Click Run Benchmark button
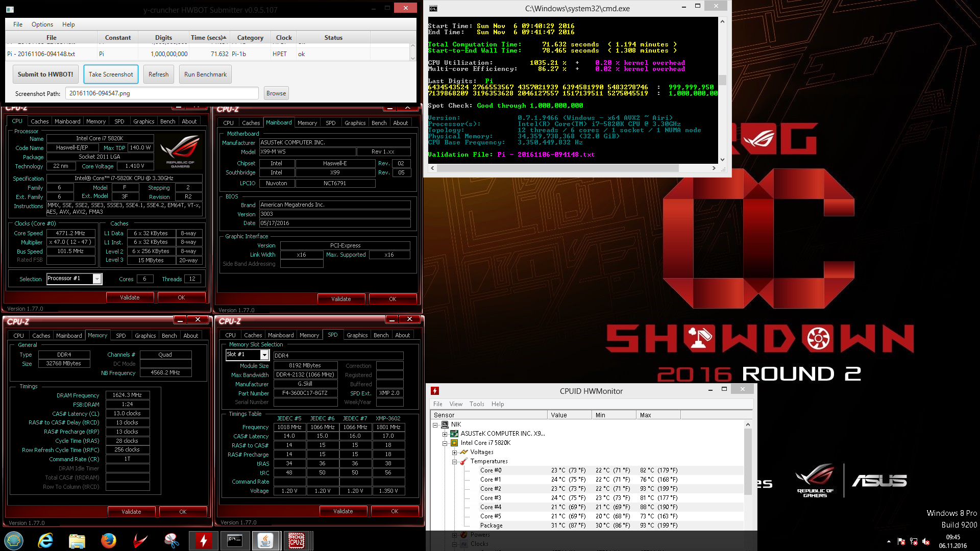Viewport: 980px width, 551px height. 205,74
